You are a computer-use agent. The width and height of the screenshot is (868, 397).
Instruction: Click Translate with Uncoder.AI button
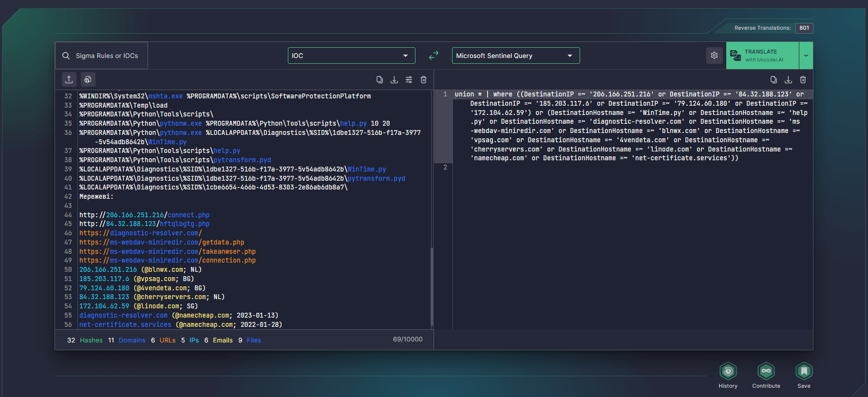click(x=762, y=56)
